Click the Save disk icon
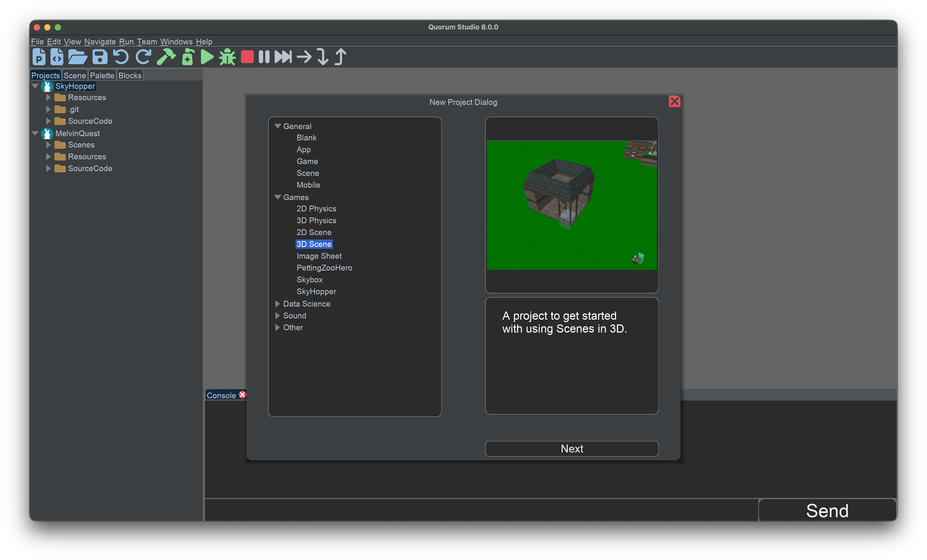Image resolution: width=927 pixels, height=560 pixels. click(x=100, y=57)
